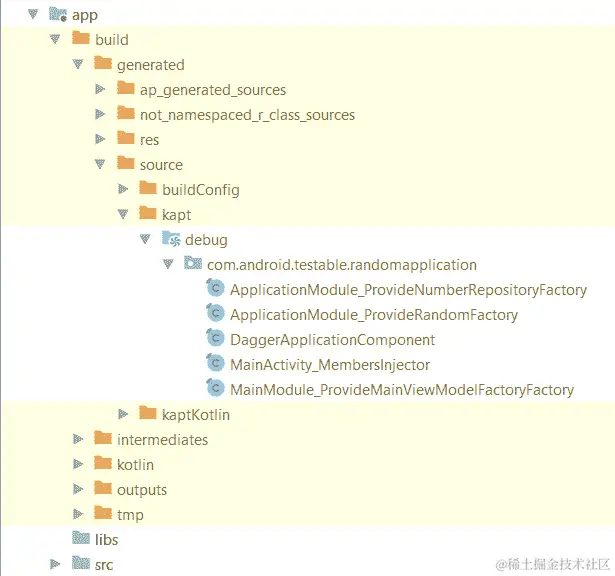Select the MainModule_ProvideMainViewModelFactoryFactory file name
Screen dimensions: 615x576
[x=402, y=390]
